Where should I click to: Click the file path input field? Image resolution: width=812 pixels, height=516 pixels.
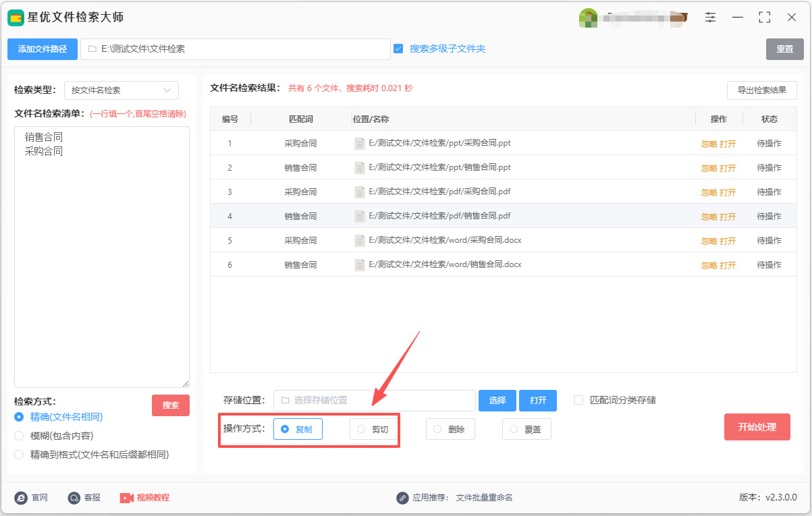(236, 49)
